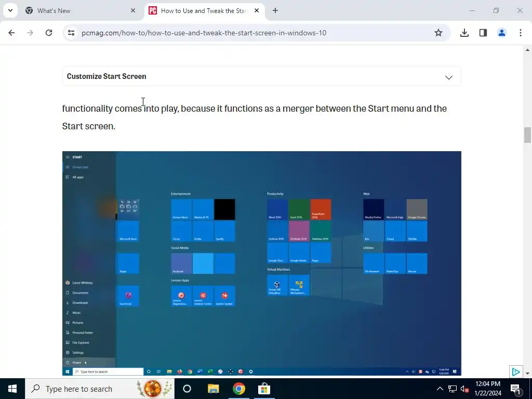Click the taskbar search box
The image size is (532, 399).
(100, 389)
